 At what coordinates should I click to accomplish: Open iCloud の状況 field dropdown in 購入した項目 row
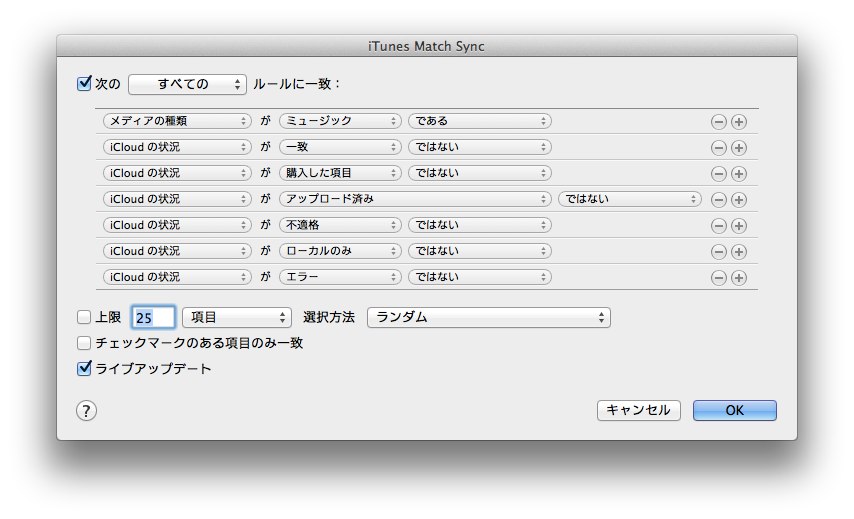pos(177,173)
